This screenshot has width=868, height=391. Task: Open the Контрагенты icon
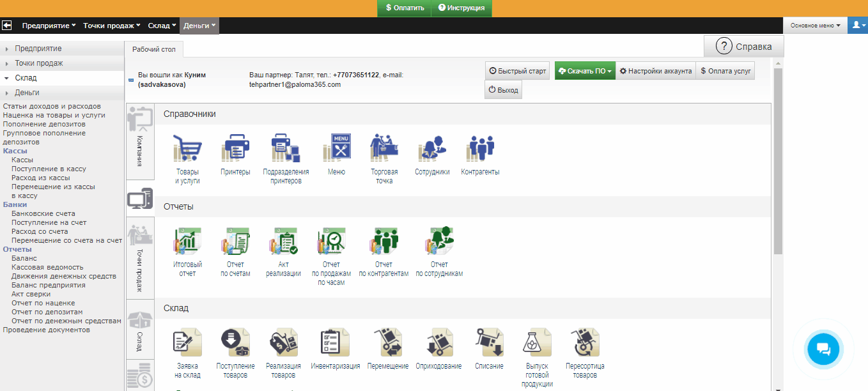pyautogui.click(x=480, y=149)
